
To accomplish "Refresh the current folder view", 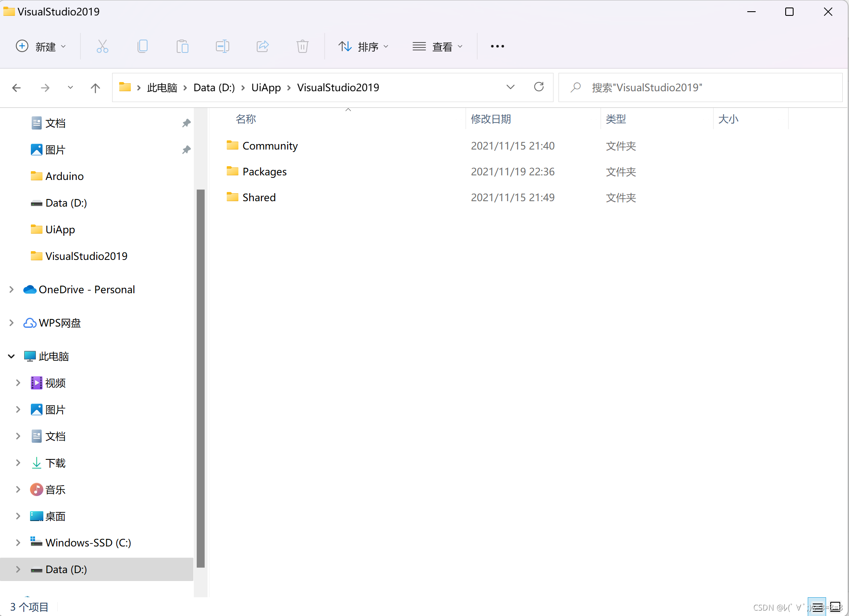I will (539, 87).
